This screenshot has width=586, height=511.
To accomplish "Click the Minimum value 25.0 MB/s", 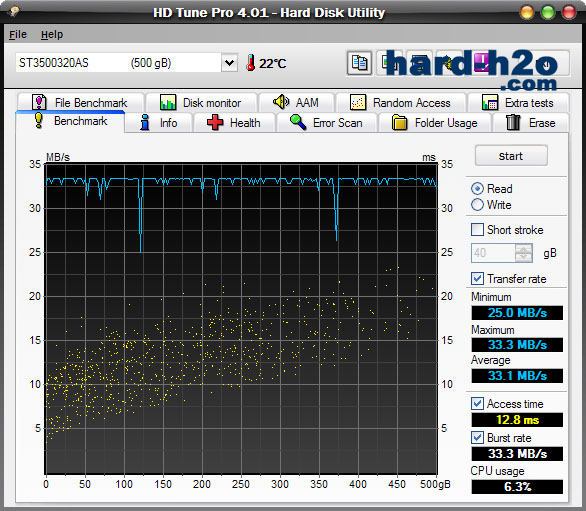I will click(x=517, y=313).
